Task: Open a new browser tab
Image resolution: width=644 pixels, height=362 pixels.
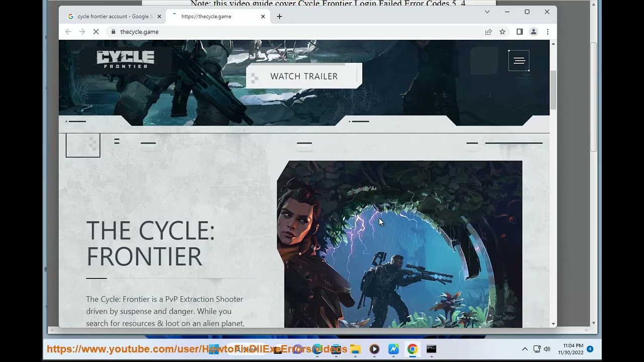Action: click(279, 17)
